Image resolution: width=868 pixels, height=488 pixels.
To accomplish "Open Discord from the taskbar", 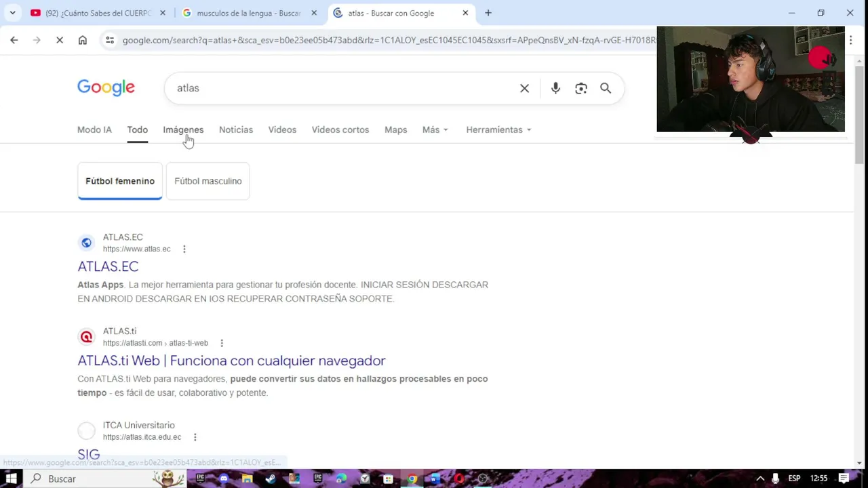I will [x=224, y=479].
